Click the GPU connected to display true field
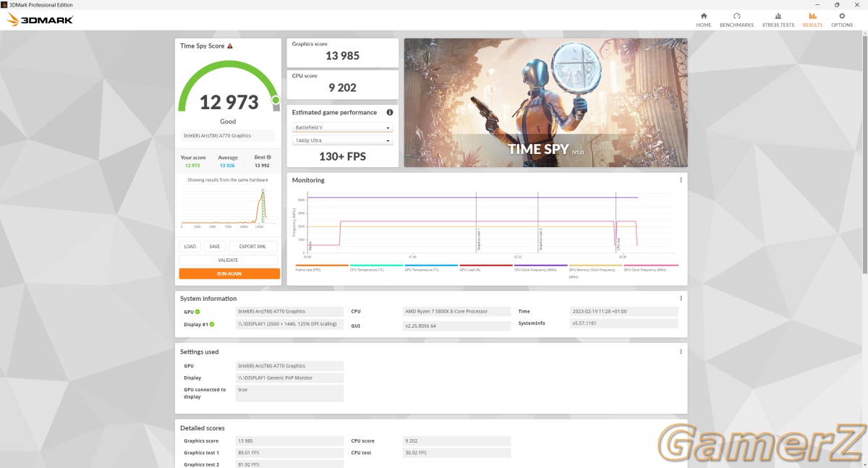Screen dimensions: 868x468 289,393
